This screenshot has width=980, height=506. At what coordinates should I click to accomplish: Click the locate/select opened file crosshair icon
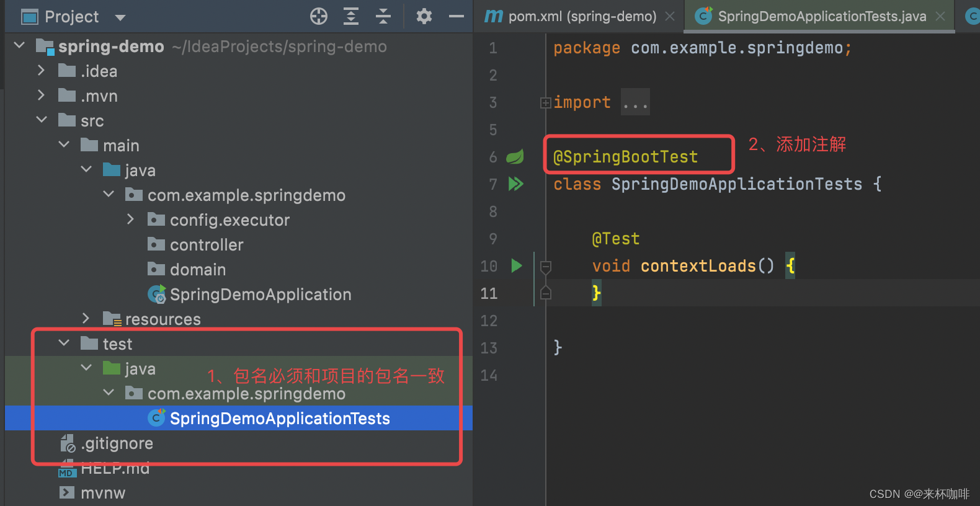click(319, 16)
